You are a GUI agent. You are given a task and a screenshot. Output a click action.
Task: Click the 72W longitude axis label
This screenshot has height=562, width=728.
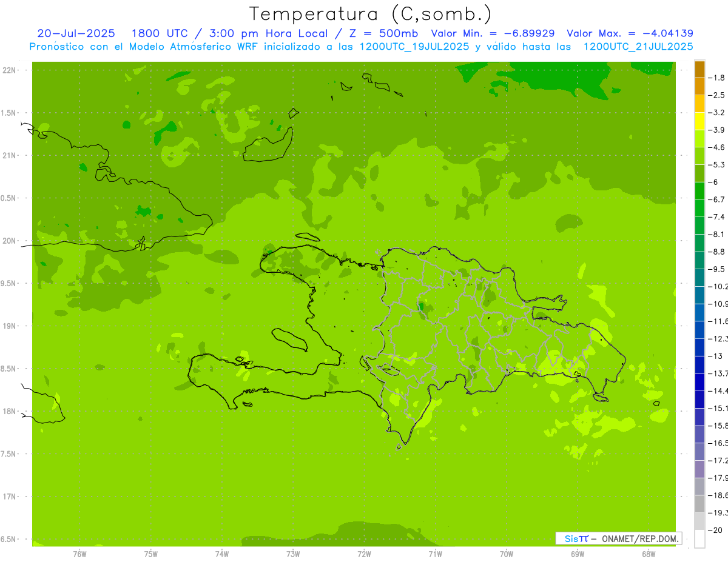364,554
